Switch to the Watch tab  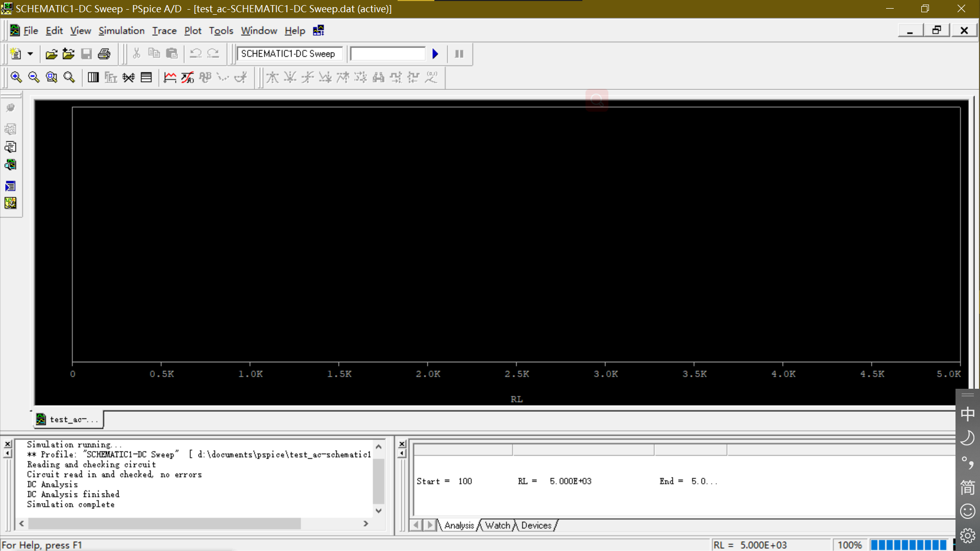pos(497,525)
